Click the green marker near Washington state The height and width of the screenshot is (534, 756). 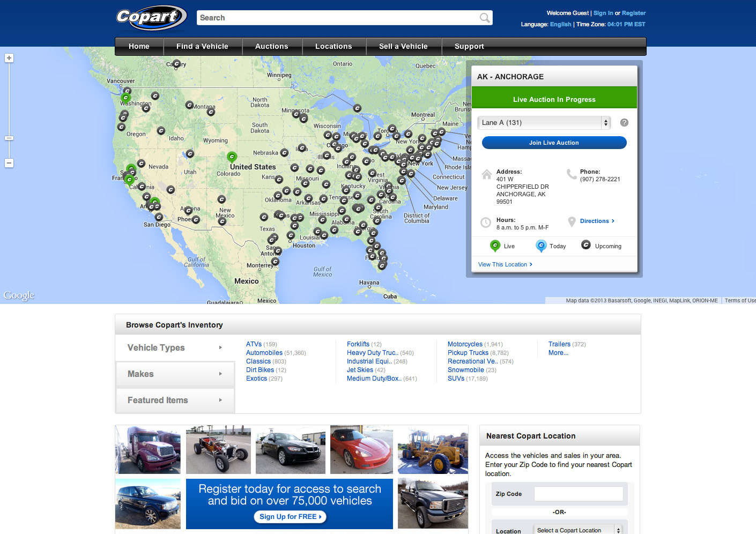(x=125, y=98)
